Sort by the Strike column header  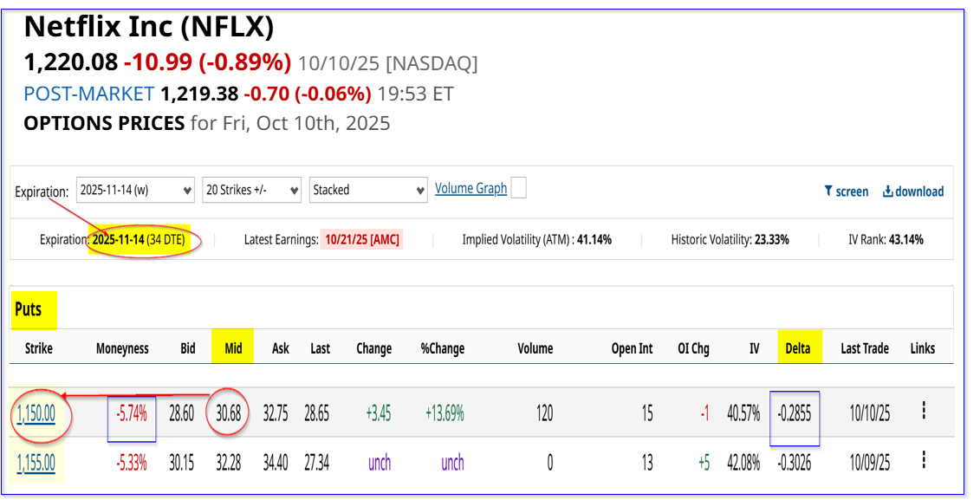pos(33,348)
